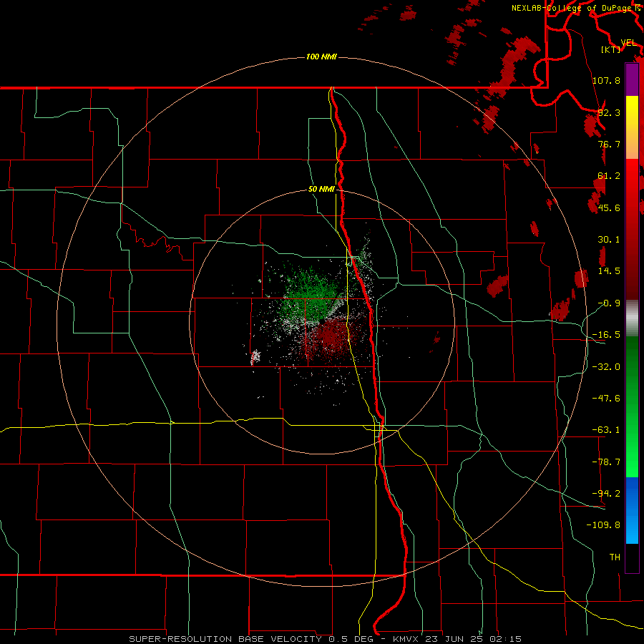Select the 45.6 velocity scale value
This screenshot has height=644, width=644.
point(609,208)
